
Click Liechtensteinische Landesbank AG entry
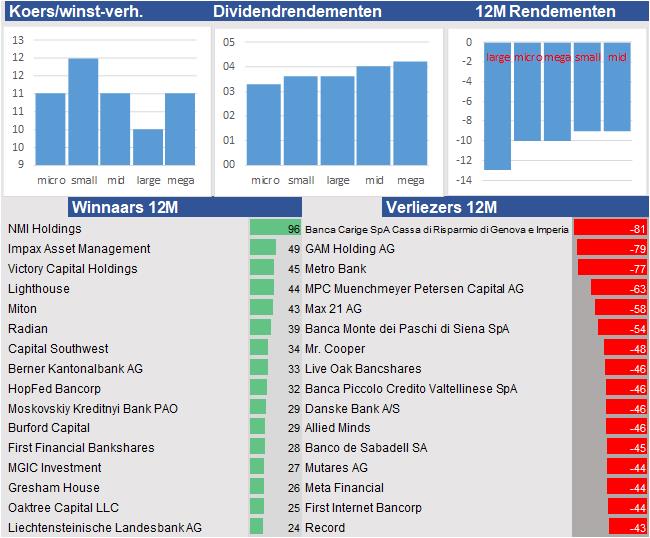pyautogui.click(x=105, y=527)
